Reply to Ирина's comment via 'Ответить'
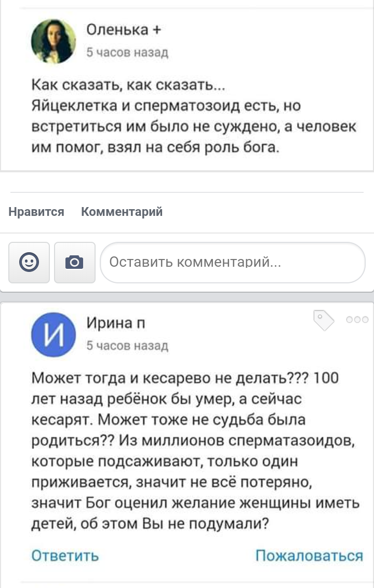Screen dimensions: 374x588 pos(65,555)
